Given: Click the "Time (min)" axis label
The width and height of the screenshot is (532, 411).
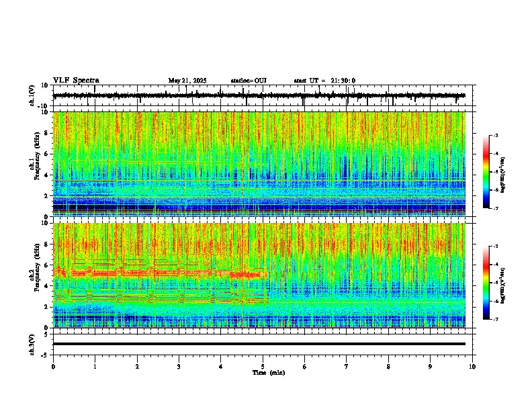Looking at the screenshot, I should (269, 373).
